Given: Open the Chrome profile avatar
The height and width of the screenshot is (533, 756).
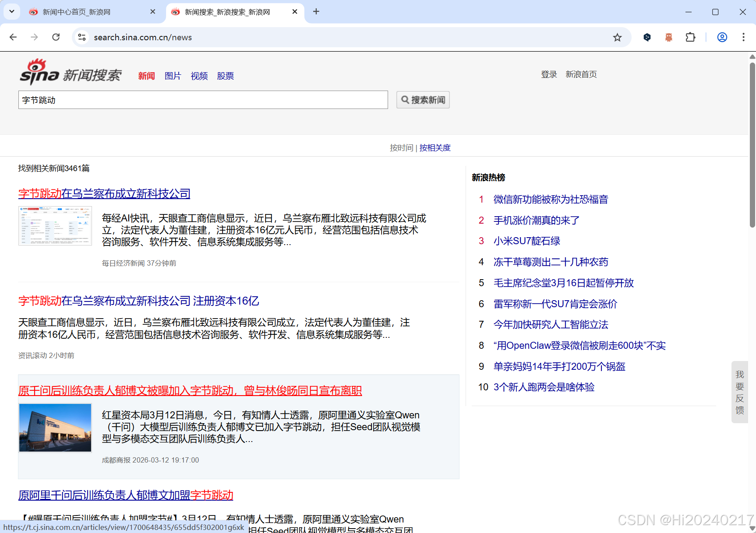Looking at the screenshot, I should 722,37.
